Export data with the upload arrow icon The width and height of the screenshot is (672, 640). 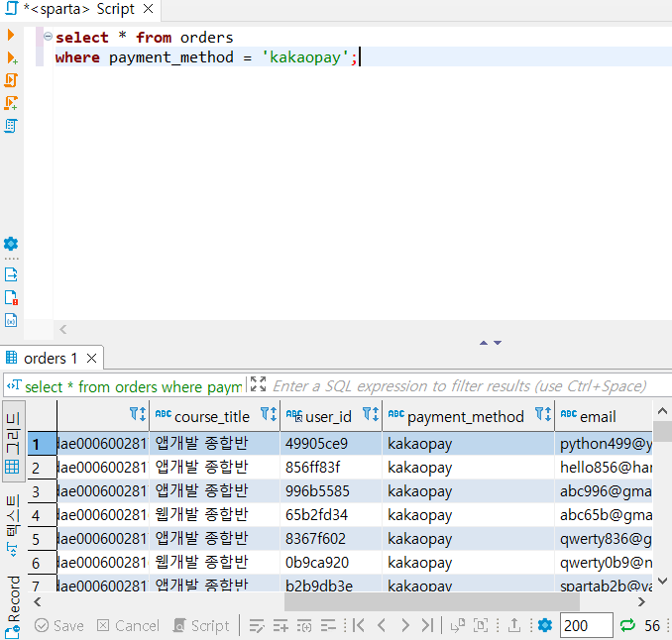point(513,626)
